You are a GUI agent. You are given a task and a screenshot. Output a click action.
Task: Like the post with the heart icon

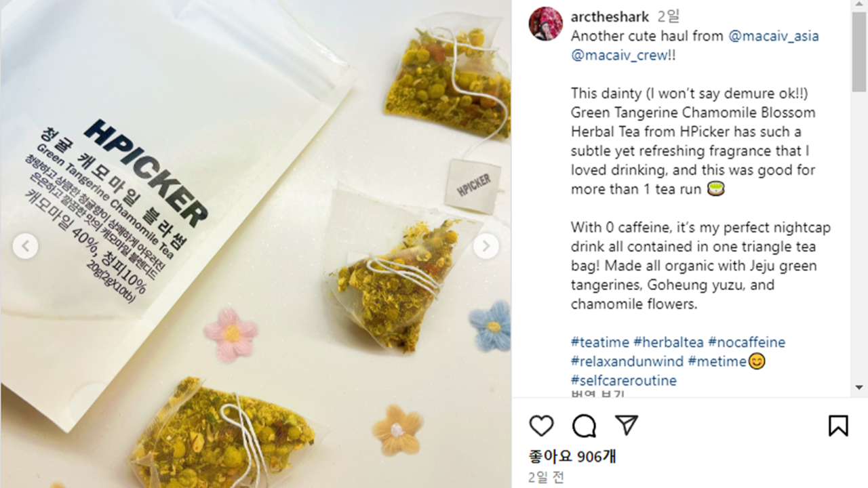541,426
